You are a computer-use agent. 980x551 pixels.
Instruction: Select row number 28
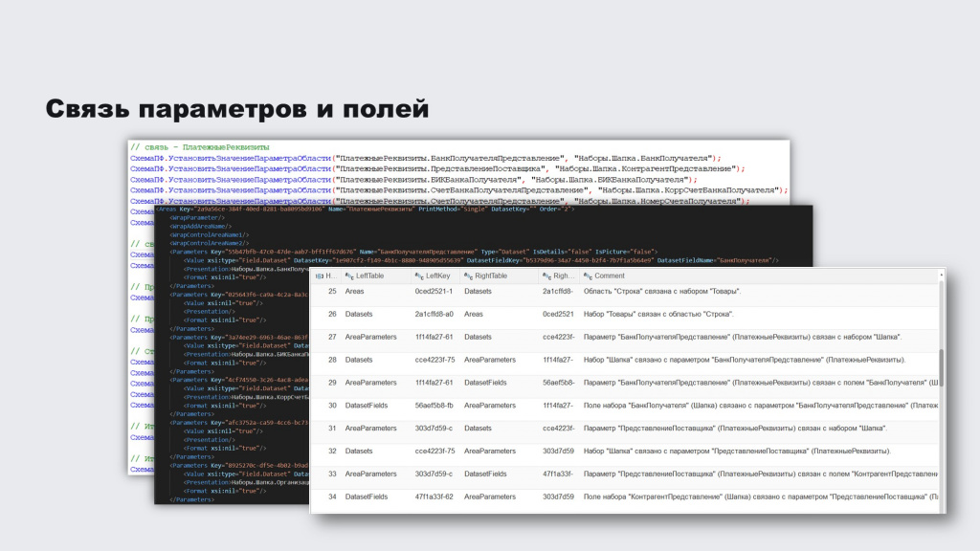tap(332, 360)
